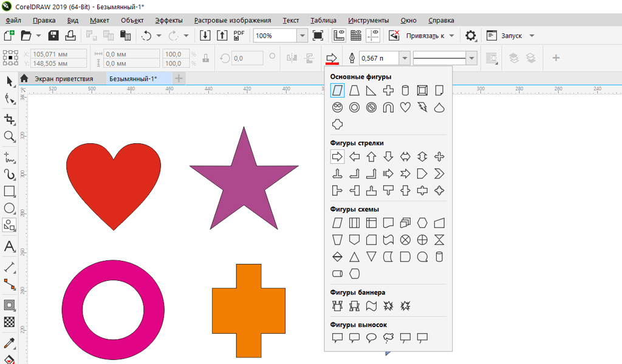Toggle show rulers button
622x364 pixels.
point(340,36)
